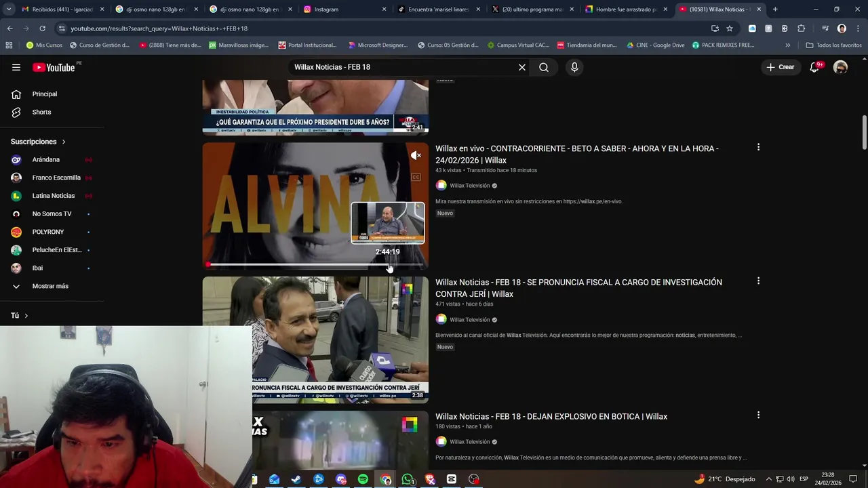
Task: Close the Instagram tab
Action: (384, 9)
